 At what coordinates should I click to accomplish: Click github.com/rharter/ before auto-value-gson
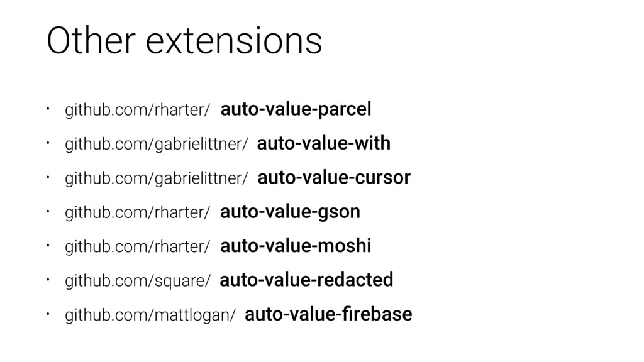137,212
